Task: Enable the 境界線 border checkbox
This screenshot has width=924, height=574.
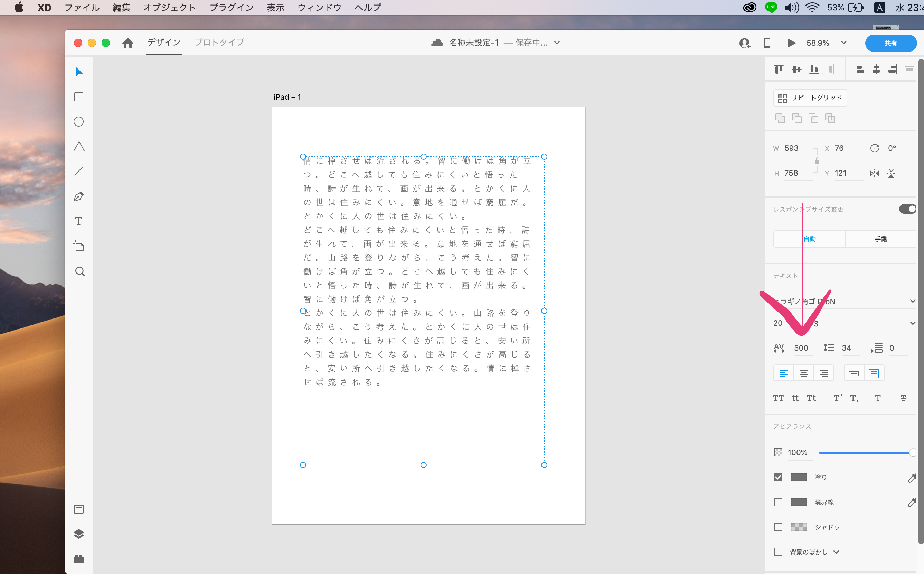Action: point(778,502)
